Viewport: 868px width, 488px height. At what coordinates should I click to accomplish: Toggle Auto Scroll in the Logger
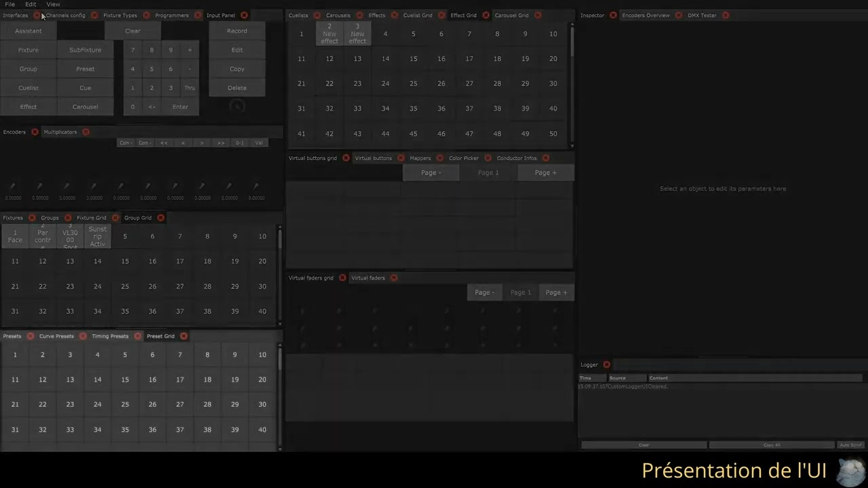click(850, 445)
